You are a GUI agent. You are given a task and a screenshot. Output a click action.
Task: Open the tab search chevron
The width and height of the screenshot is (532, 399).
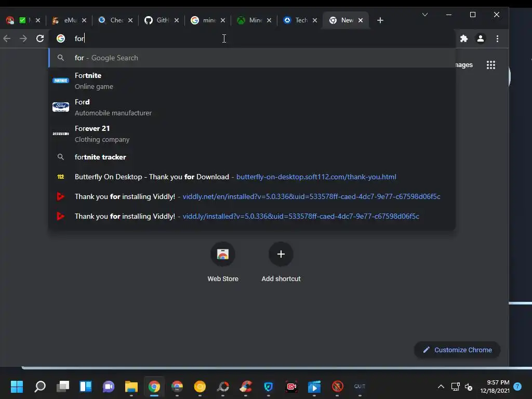(425, 15)
